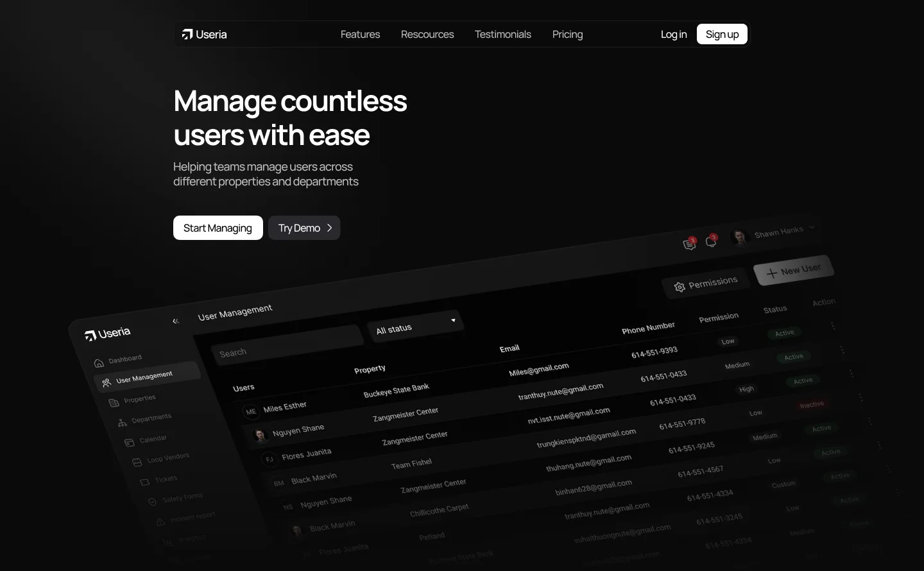
Task: Open the chat messages icon in dashboard header
Action: pyautogui.click(x=690, y=244)
